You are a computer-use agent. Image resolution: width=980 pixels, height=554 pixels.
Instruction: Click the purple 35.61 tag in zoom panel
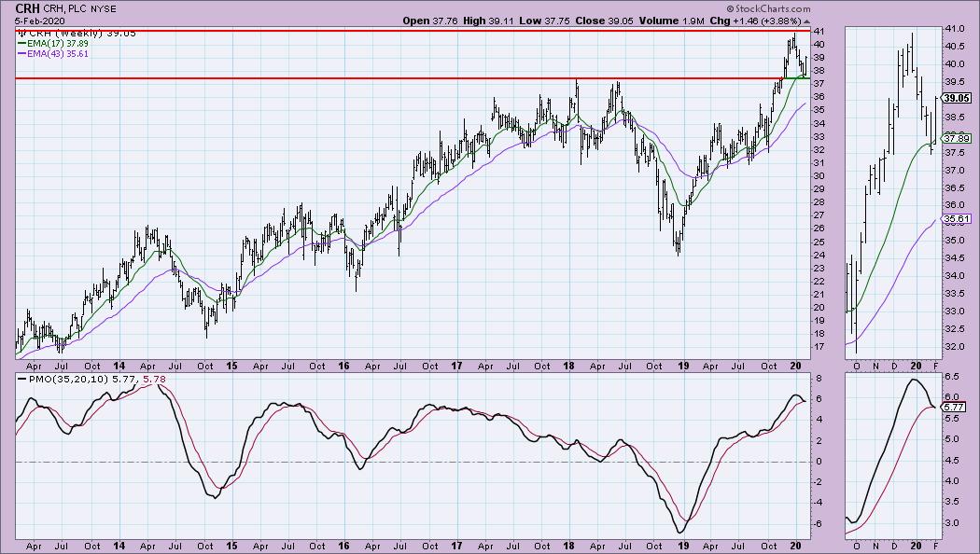(x=957, y=218)
